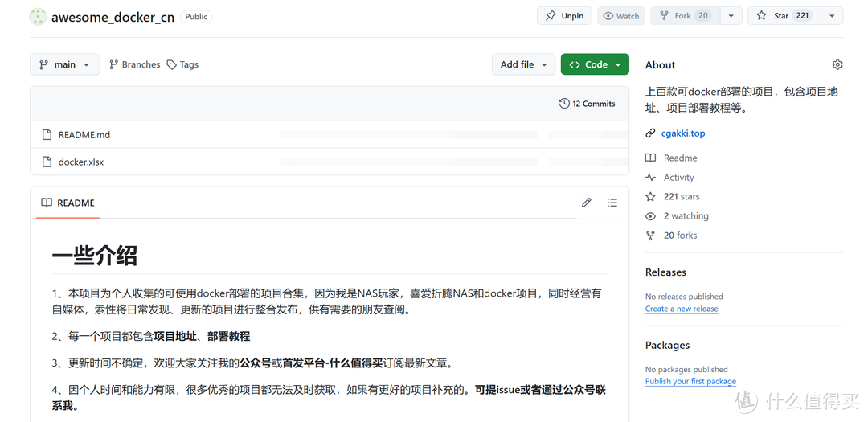868x422 pixels.
Task: View the Tags list
Action: (x=182, y=64)
